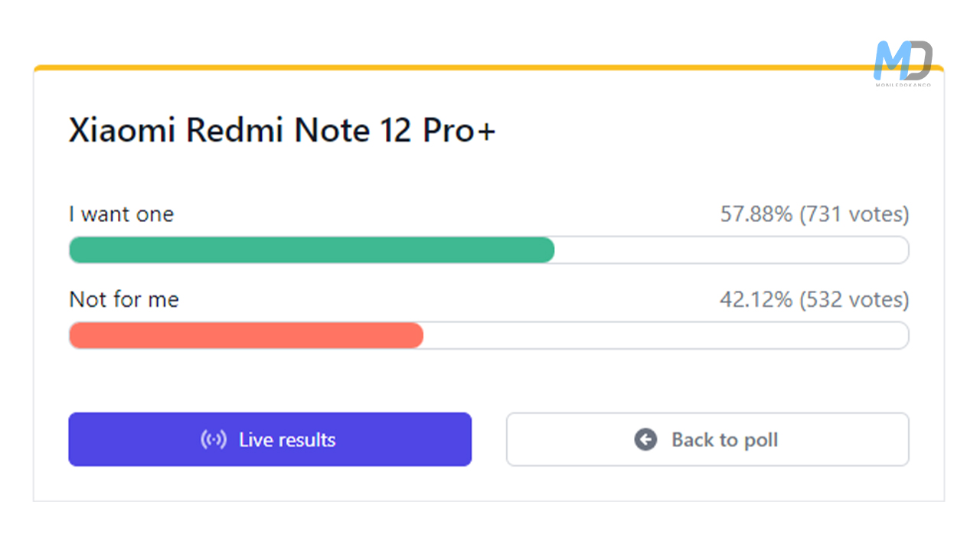
Task: Go back using the Back to poll label
Action: [x=724, y=440]
